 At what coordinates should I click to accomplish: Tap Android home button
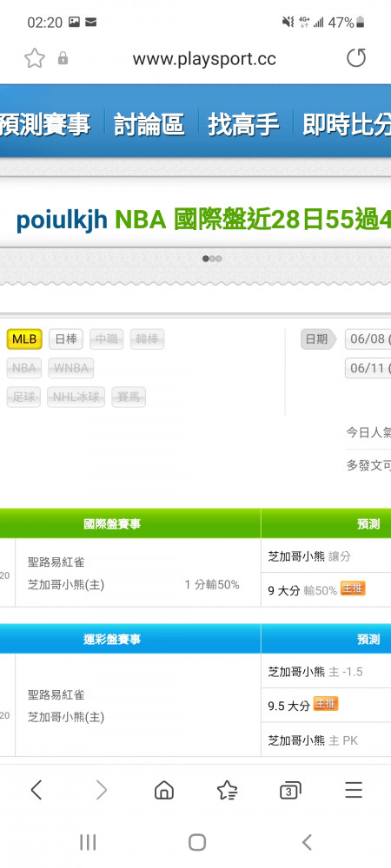pyautogui.click(x=197, y=843)
